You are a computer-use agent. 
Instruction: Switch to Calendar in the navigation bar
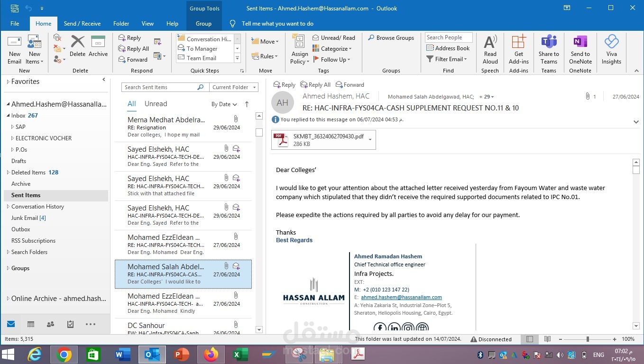coord(31,324)
